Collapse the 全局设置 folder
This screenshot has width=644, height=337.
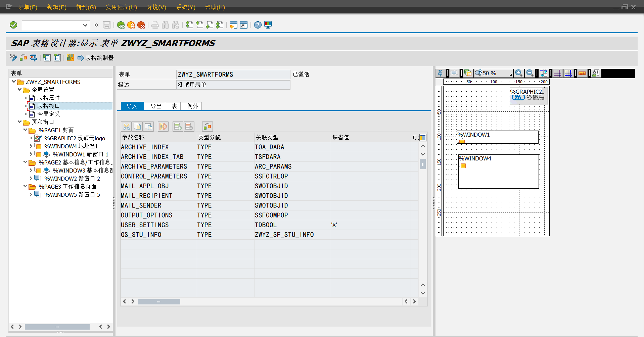[20, 90]
